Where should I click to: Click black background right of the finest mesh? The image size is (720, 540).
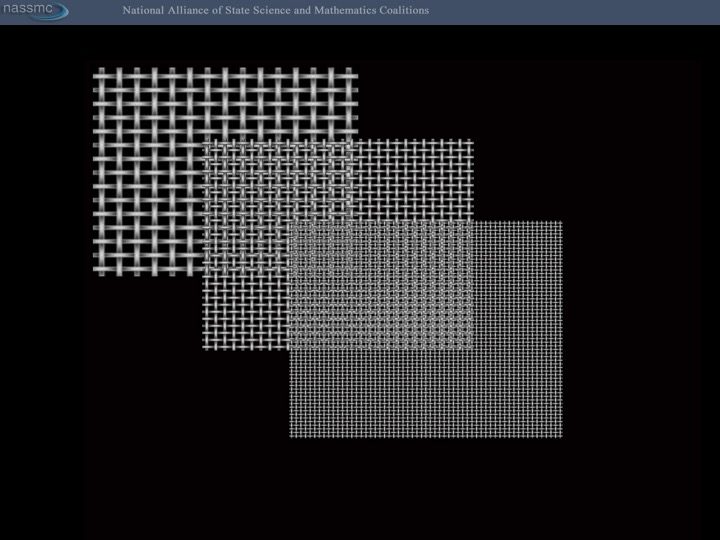(x=630, y=330)
